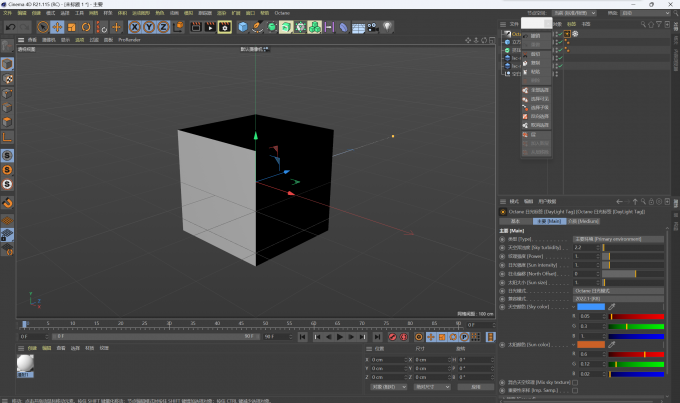Open size mode dropdown in coordinates
The width and height of the screenshot is (680, 403).
click(x=432, y=387)
